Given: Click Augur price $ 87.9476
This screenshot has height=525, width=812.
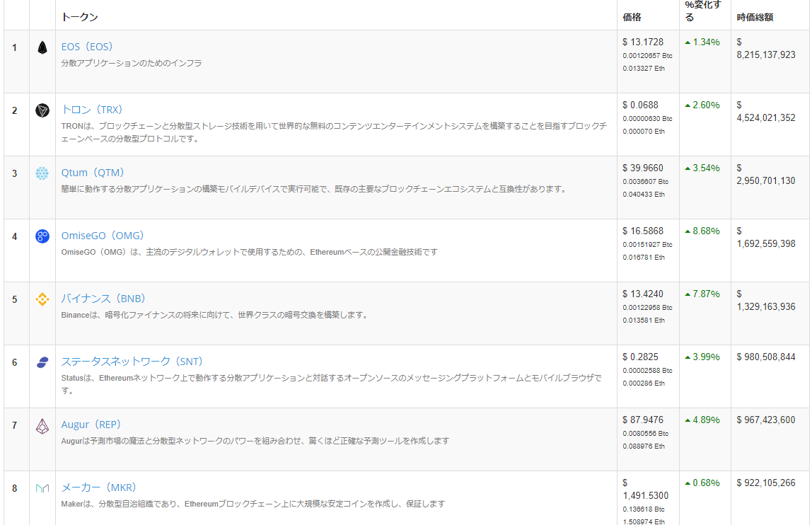Looking at the screenshot, I should coord(643,420).
